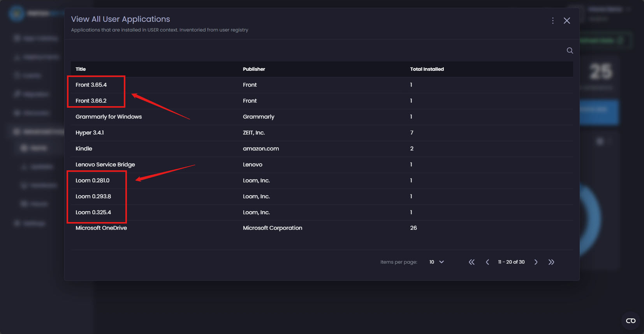Image resolution: width=644 pixels, height=334 pixels.
Task: Jump to the last page
Action: (551, 262)
